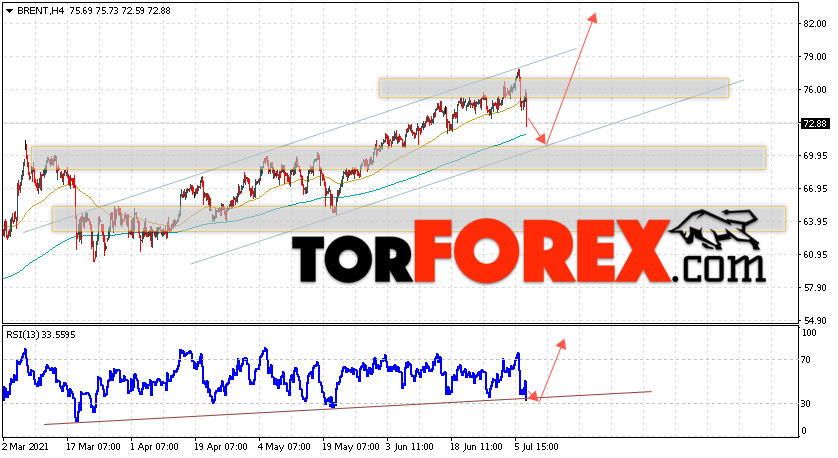Select the 66.95 price axis label

(814, 189)
